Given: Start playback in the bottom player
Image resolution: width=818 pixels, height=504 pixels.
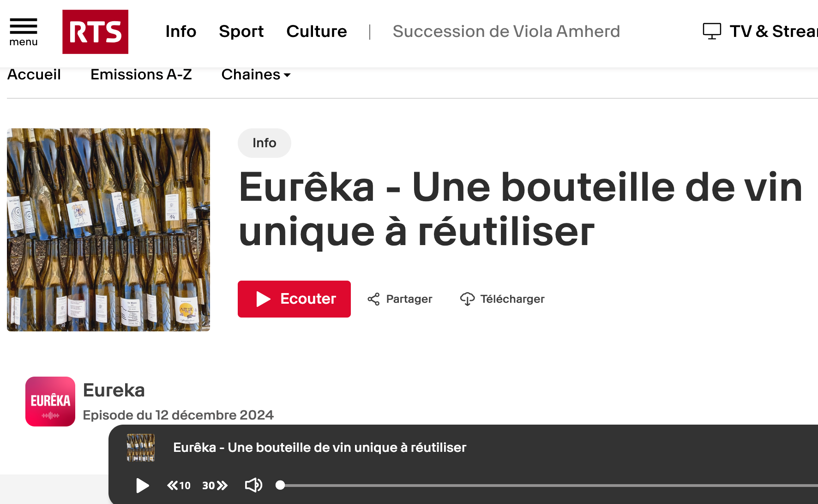Looking at the screenshot, I should tap(143, 486).
